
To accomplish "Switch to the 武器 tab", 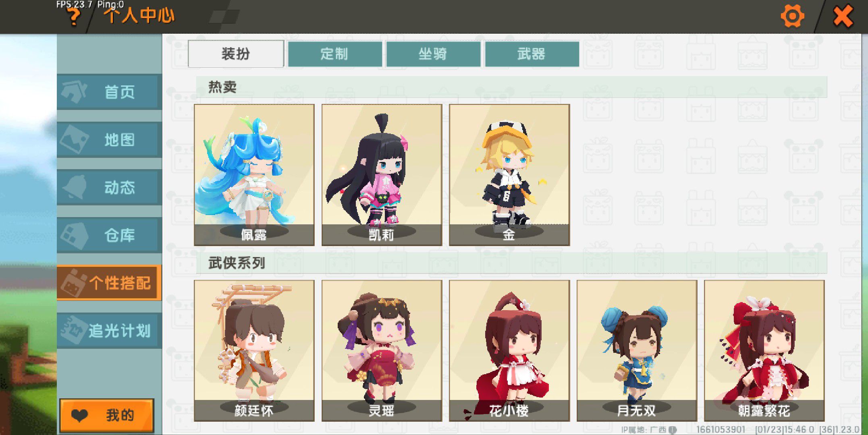I will 532,54.
